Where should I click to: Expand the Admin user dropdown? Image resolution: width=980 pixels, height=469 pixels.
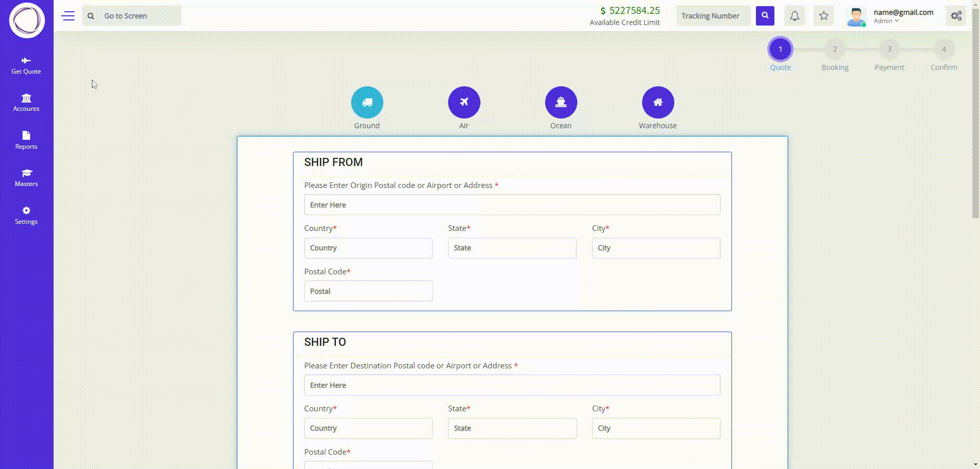point(886,21)
